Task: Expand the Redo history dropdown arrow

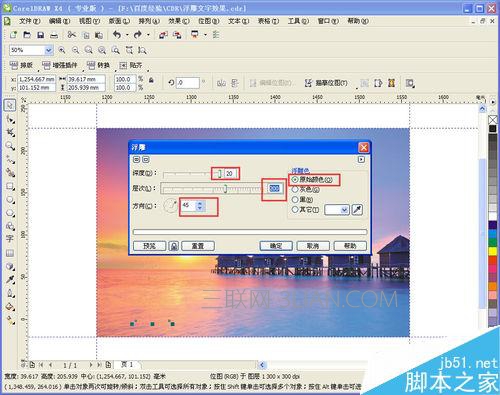Action: coord(148,35)
